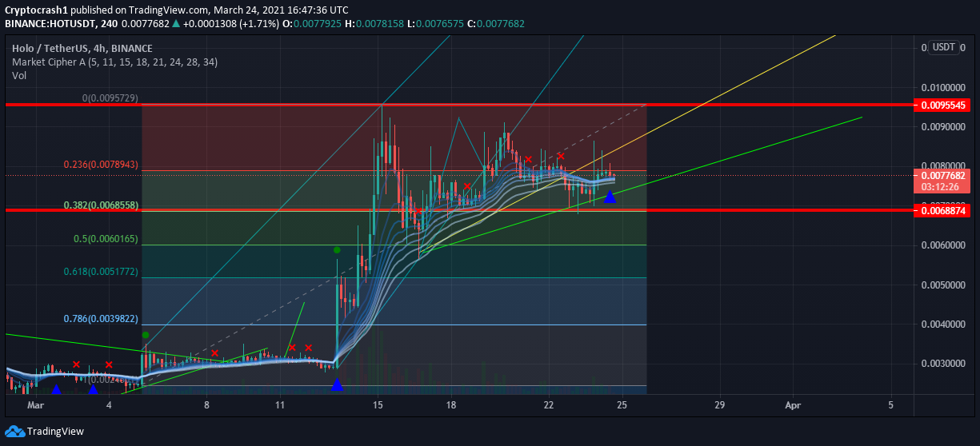Select the Fib label 0.5(0.0060165)
The image size is (980, 446).
click(106, 238)
